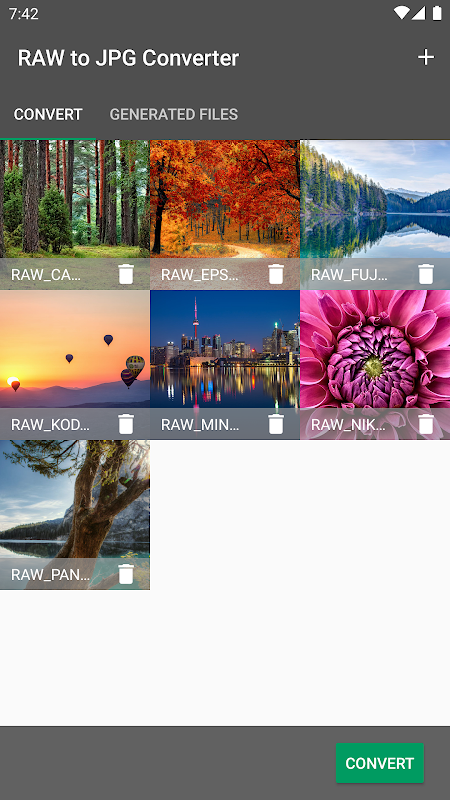The width and height of the screenshot is (450, 800).
Task: Tap the plus icon to add files
Action: (x=426, y=58)
